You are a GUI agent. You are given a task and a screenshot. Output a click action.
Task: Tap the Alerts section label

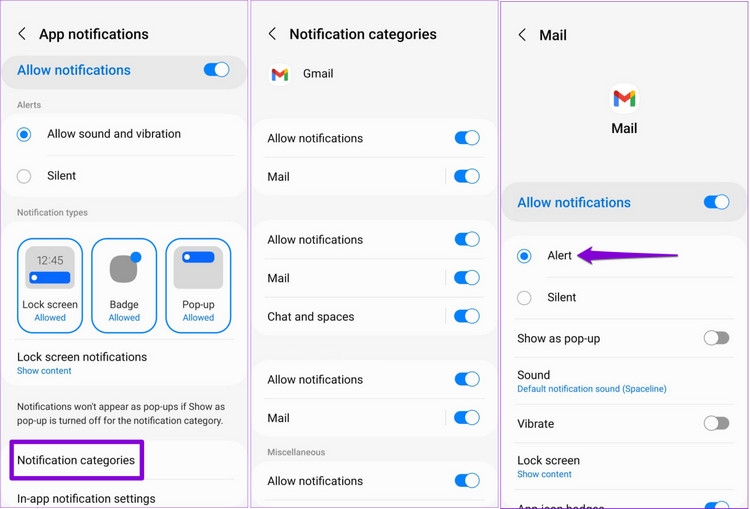[x=29, y=105]
